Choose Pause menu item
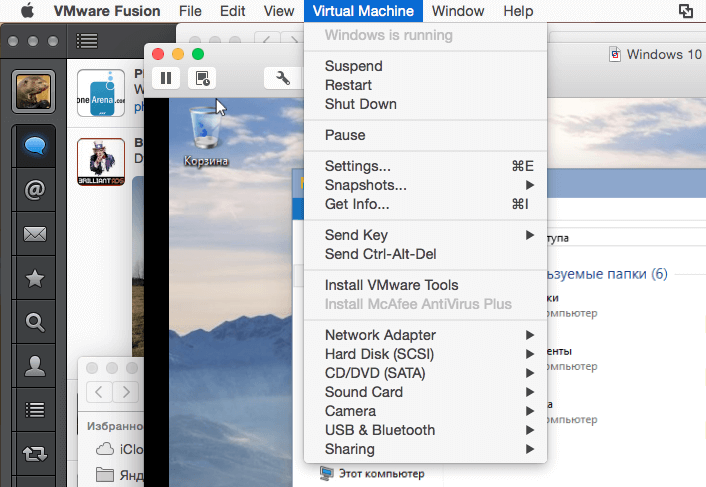This screenshot has height=487, width=706. coord(425,135)
